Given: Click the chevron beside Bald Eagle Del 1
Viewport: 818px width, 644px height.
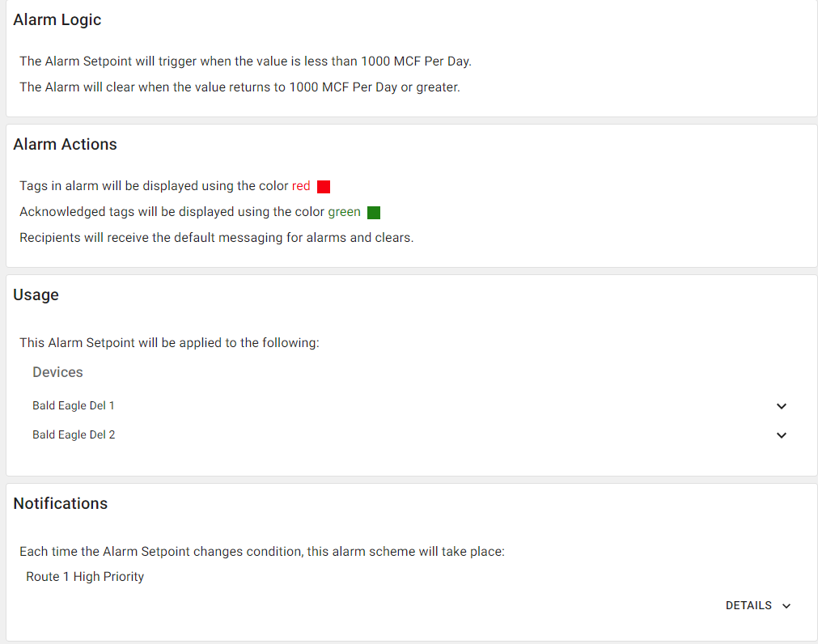Looking at the screenshot, I should pos(781,405).
